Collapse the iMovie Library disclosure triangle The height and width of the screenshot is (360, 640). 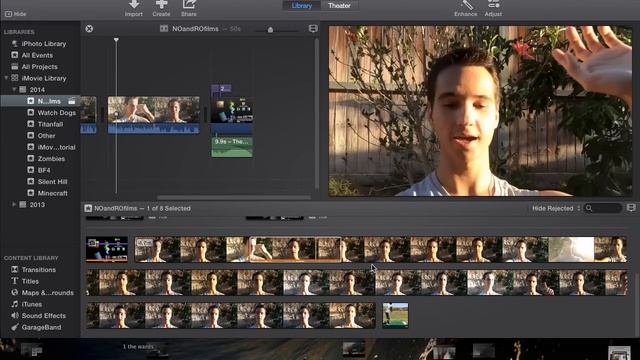[6, 78]
